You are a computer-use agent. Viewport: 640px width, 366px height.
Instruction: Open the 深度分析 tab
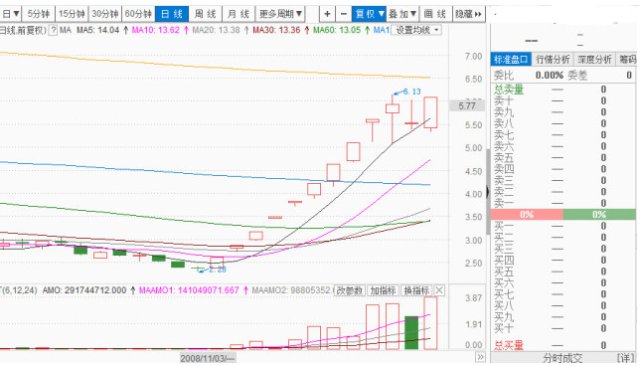(594, 60)
